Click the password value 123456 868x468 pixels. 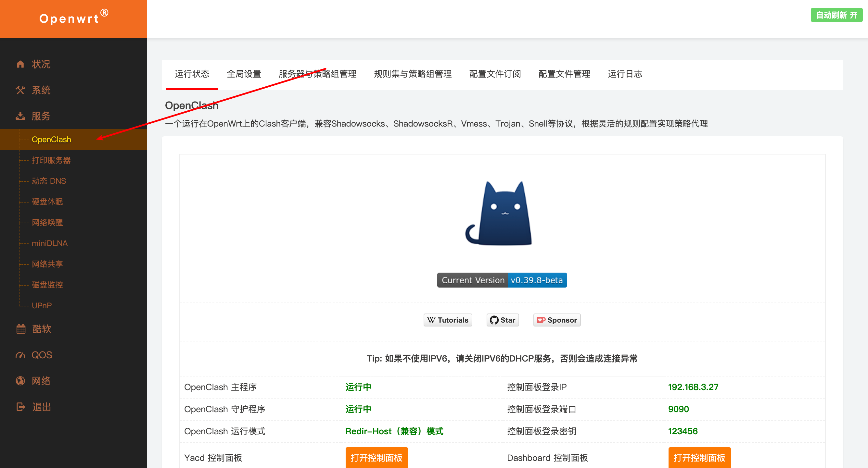(683, 431)
